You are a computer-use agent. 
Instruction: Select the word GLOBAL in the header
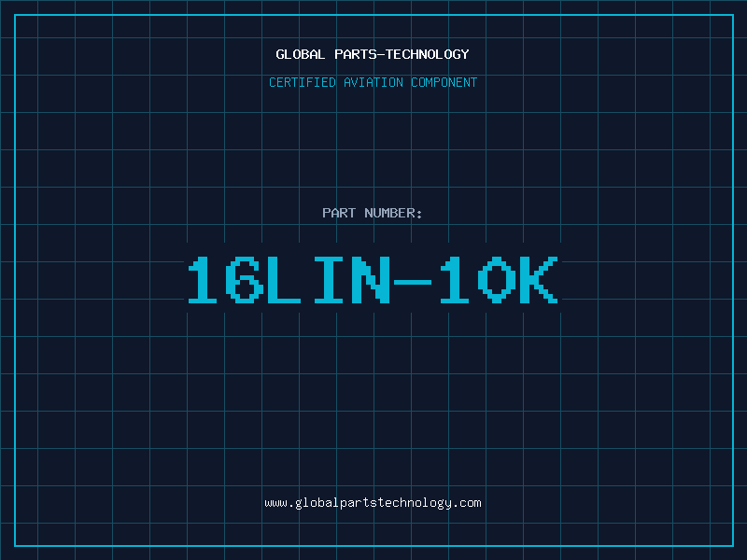300,54
